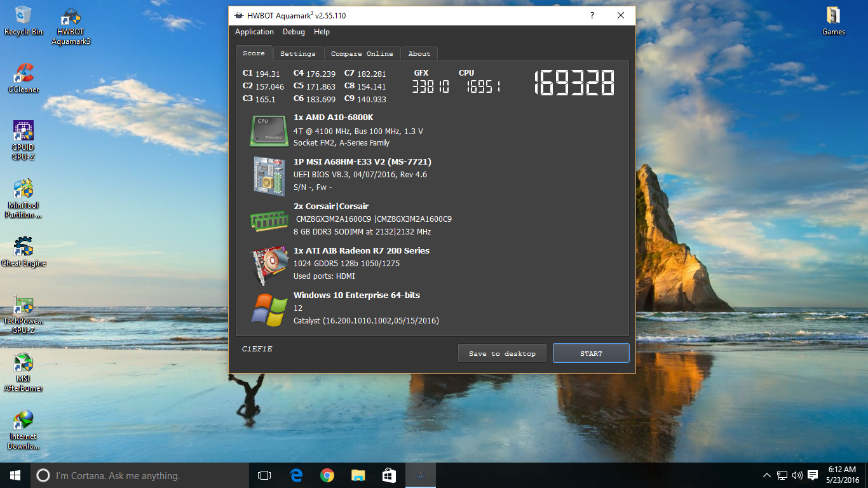Switch to the Compare Online tab

pyautogui.click(x=362, y=54)
